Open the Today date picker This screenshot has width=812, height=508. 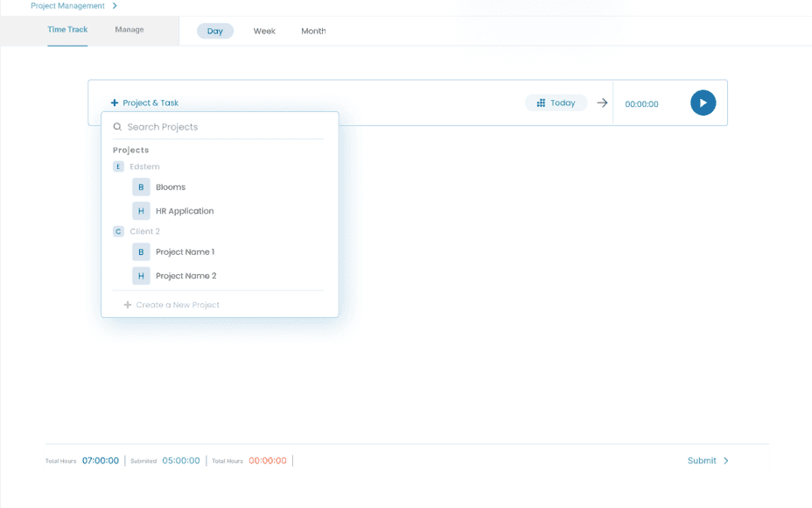(556, 103)
